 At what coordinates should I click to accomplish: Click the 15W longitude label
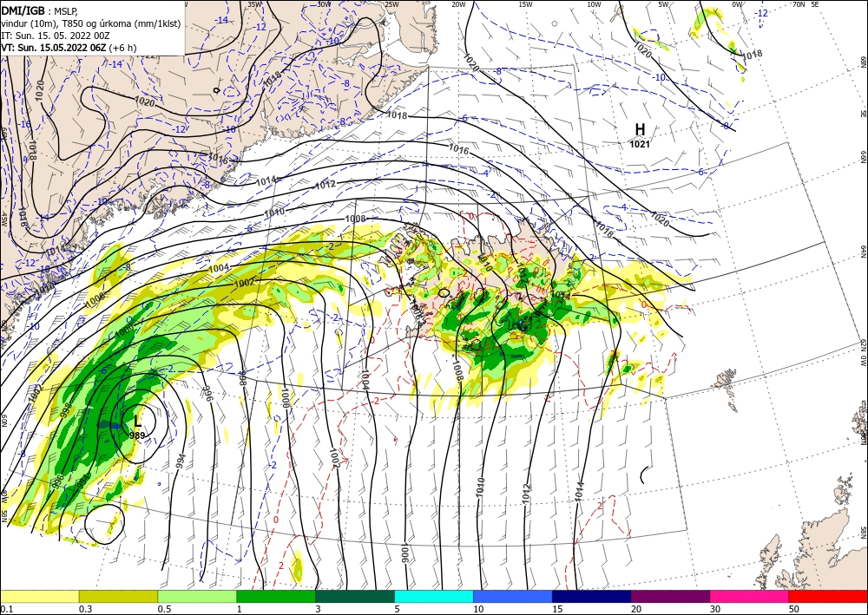click(x=526, y=4)
